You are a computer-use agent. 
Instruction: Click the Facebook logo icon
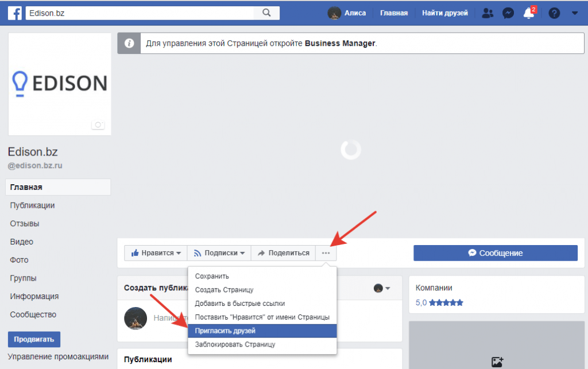pos(14,13)
